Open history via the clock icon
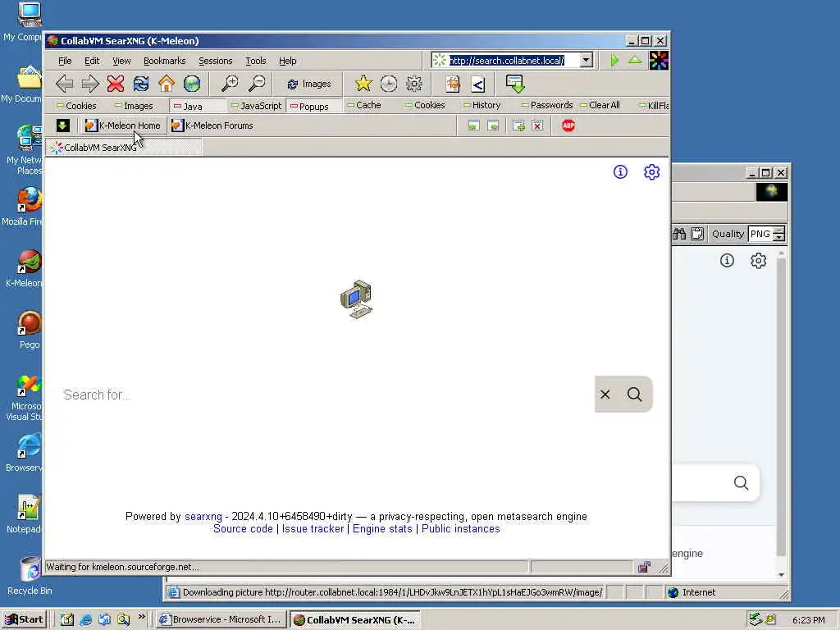This screenshot has width=840, height=630. point(389,84)
